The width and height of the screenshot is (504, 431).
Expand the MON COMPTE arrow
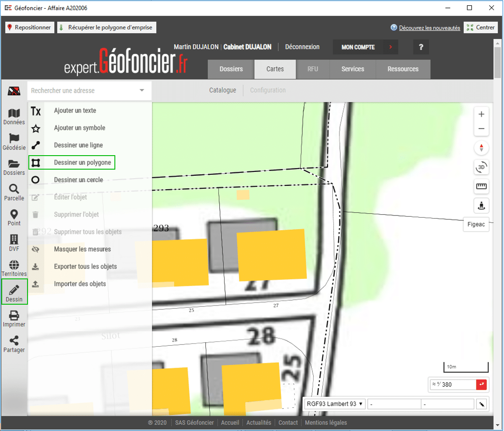(390, 47)
